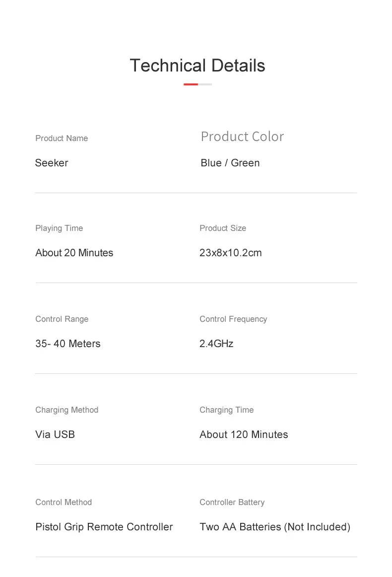Screen dimensions: 392x577
Task: Click the Control Frequency label
Action: pos(233,319)
